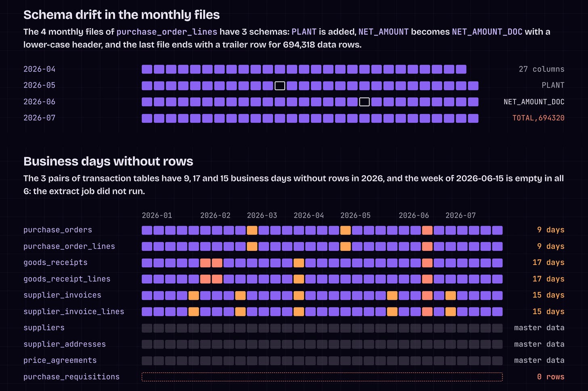Click the 'TOTAL,694320' trailer label
588x391 pixels.
(x=538, y=118)
